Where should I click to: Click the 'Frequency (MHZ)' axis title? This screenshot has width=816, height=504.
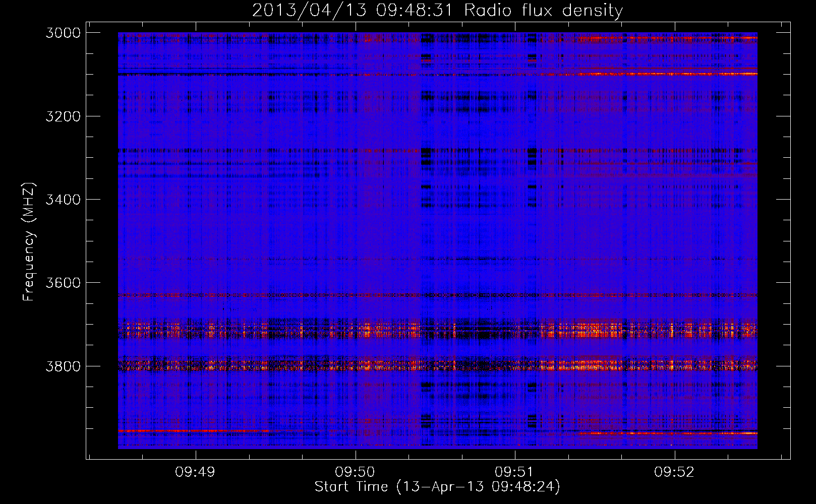point(29,242)
